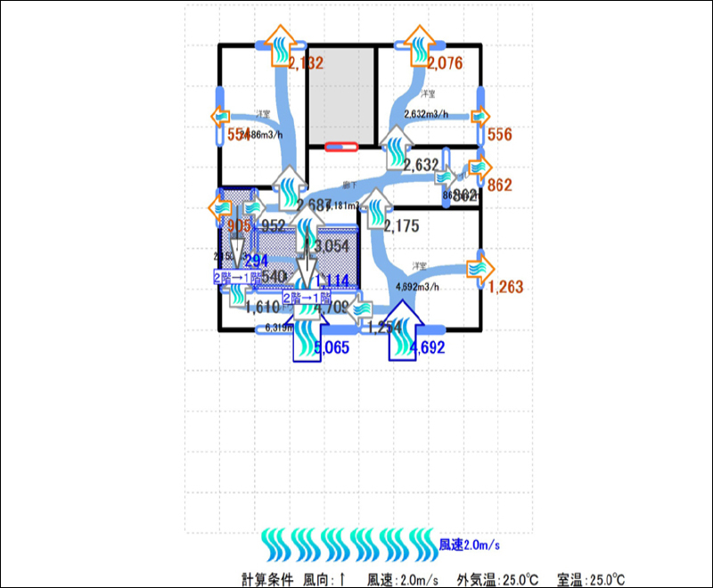The height and width of the screenshot is (588, 713).
Task: Click the gray shaded room
Action: click(x=341, y=96)
